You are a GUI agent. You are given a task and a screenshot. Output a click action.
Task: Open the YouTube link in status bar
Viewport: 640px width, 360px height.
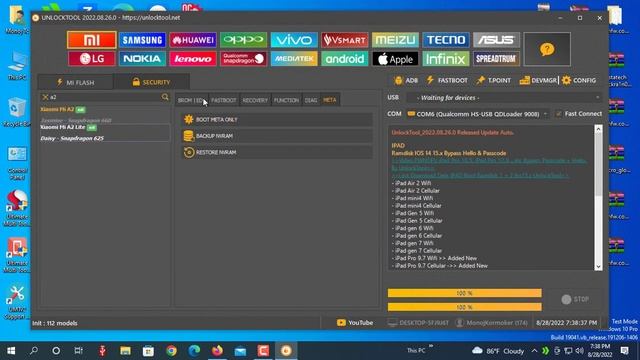point(355,323)
